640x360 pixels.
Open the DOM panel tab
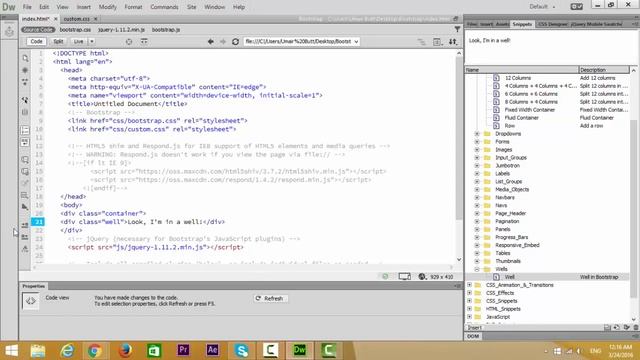point(473,336)
